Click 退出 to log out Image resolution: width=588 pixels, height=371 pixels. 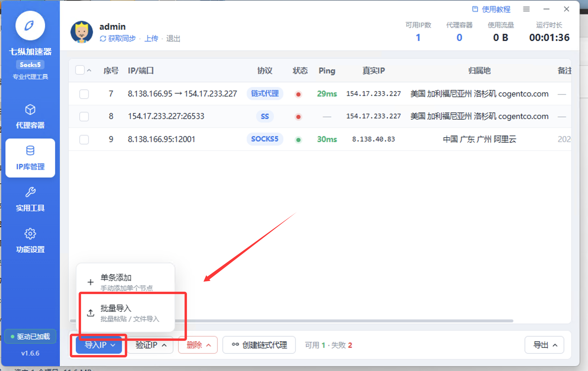(173, 38)
